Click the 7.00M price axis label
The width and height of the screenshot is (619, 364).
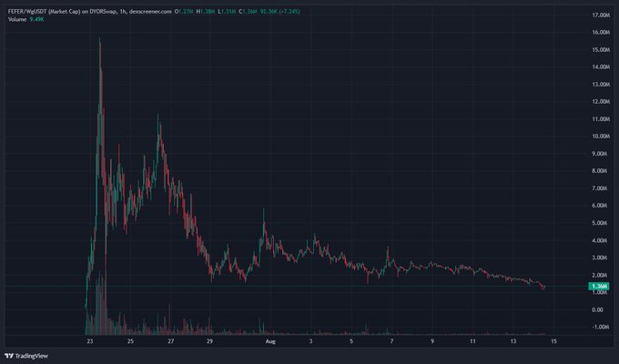click(601, 188)
